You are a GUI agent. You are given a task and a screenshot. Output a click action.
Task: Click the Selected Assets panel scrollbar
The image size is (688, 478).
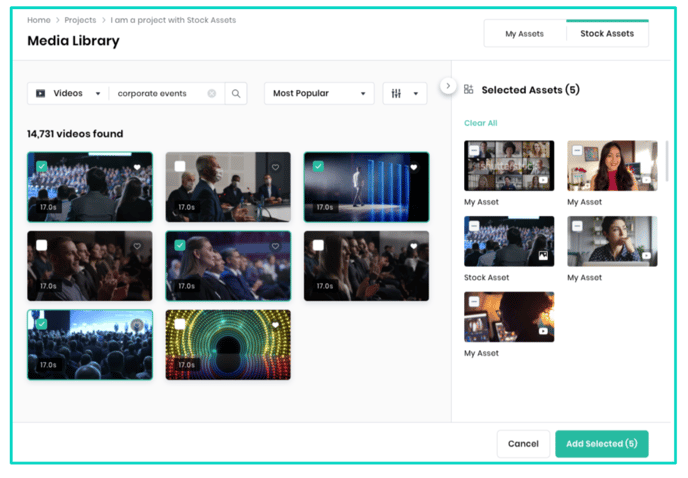(x=666, y=160)
